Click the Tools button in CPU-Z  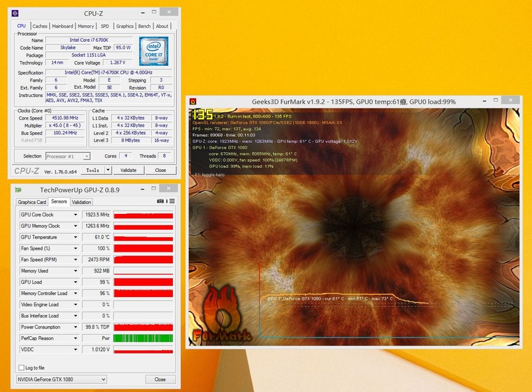(92, 170)
